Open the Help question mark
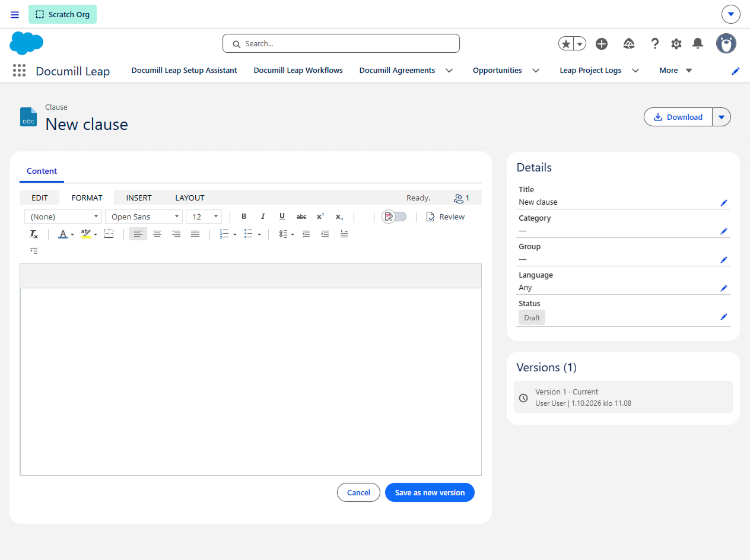The width and height of the screenshot is (750, 560). (655, 43)
